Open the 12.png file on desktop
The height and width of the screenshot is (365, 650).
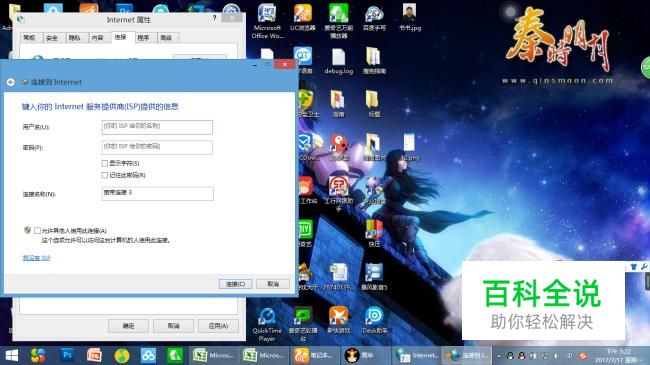[x=410, y=147]
